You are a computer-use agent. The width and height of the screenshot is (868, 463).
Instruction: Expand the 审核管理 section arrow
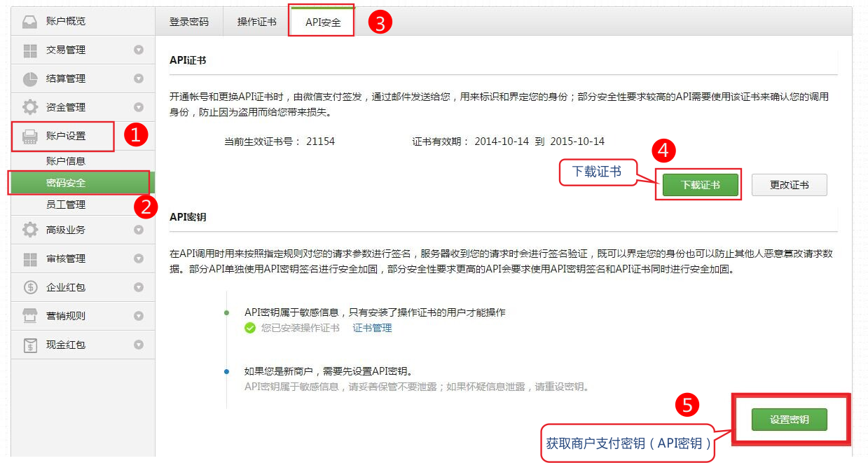[x=139, y=258]
